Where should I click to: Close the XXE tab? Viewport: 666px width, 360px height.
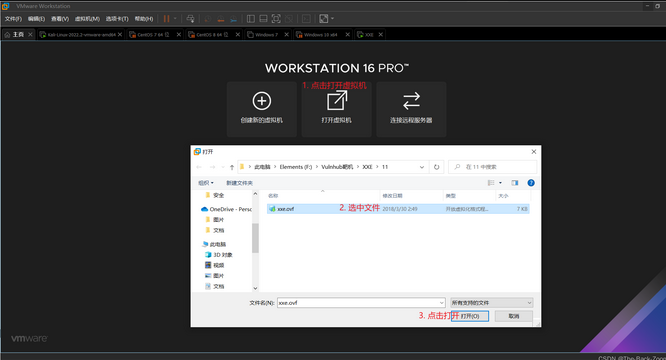click(x=381, y=34)
